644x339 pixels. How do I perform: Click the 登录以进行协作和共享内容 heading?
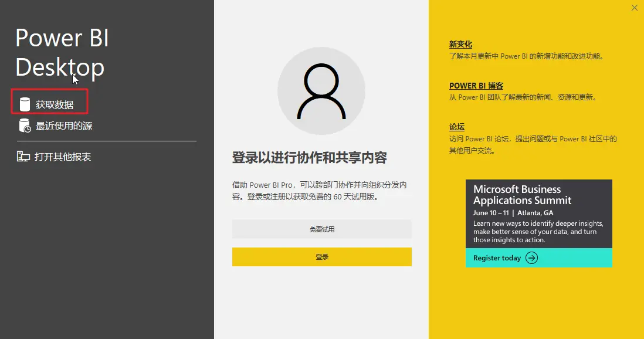(x=309, y=158)
